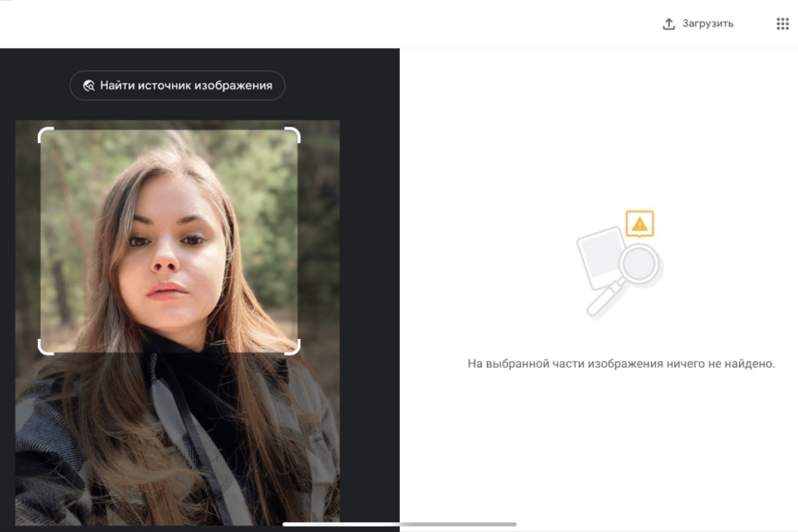Click the bottom edge of the crop frame

click(x=169, y=353)
